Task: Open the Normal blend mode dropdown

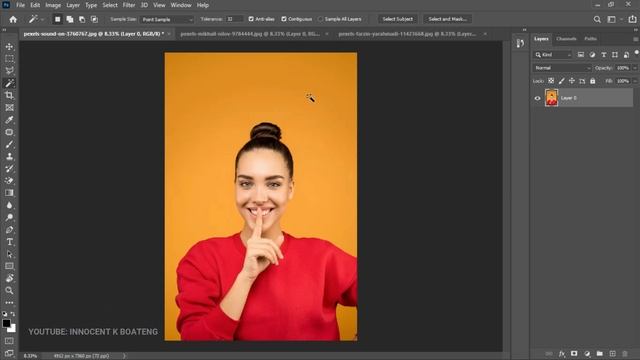Action: [562, 68]
